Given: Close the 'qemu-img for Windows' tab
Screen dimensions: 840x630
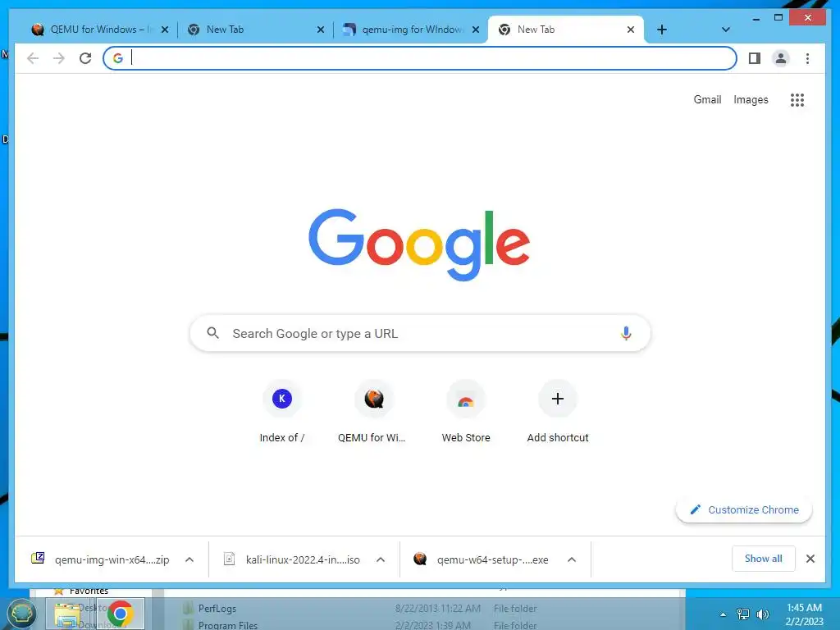Looking at the screenshot, I should (x=476, y=30).
